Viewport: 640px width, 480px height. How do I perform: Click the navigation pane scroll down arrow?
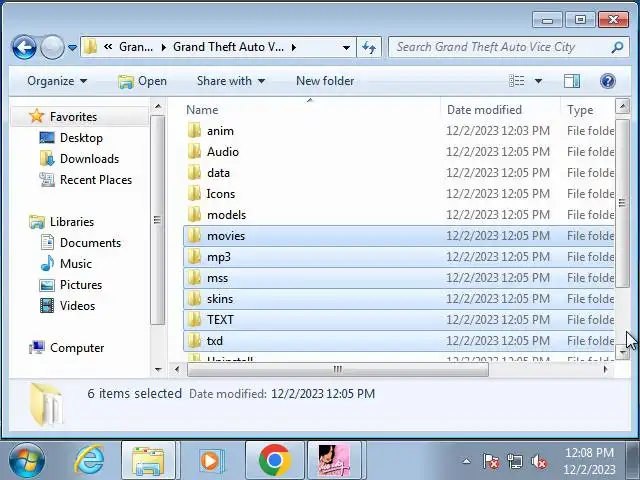[x=158, y=370]
